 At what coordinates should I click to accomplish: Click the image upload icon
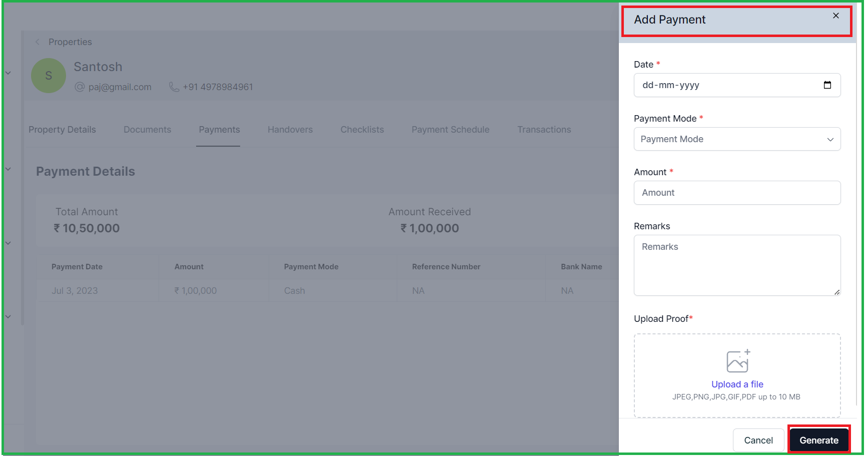[x=738, y=361]
